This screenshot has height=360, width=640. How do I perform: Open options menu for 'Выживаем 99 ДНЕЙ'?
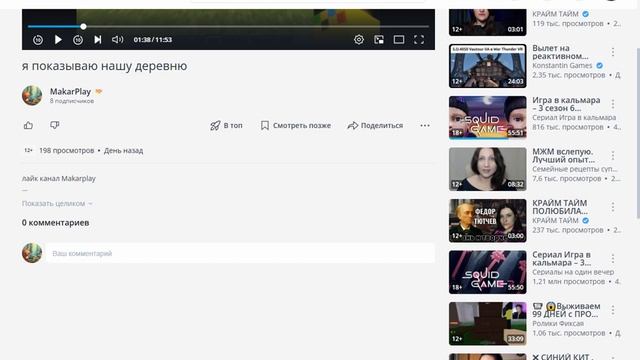[x=613, y=310]
